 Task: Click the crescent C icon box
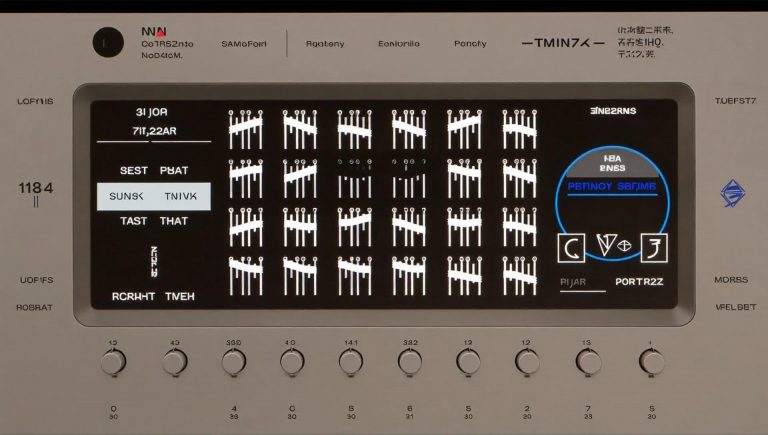pyautogui.click(x=568, y=247)
